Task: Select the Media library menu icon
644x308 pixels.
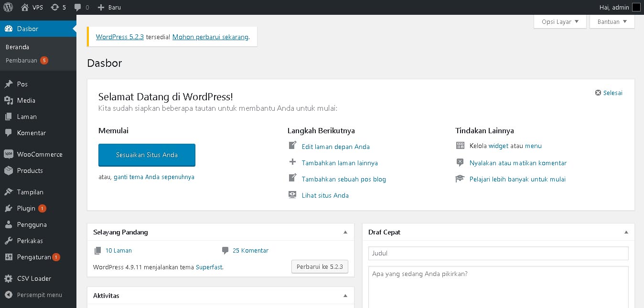Action: [9, 100]
